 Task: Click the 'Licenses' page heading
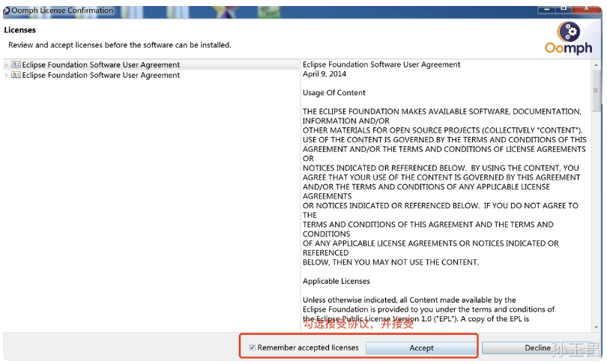pyautogui.click(x=19, y=30)
